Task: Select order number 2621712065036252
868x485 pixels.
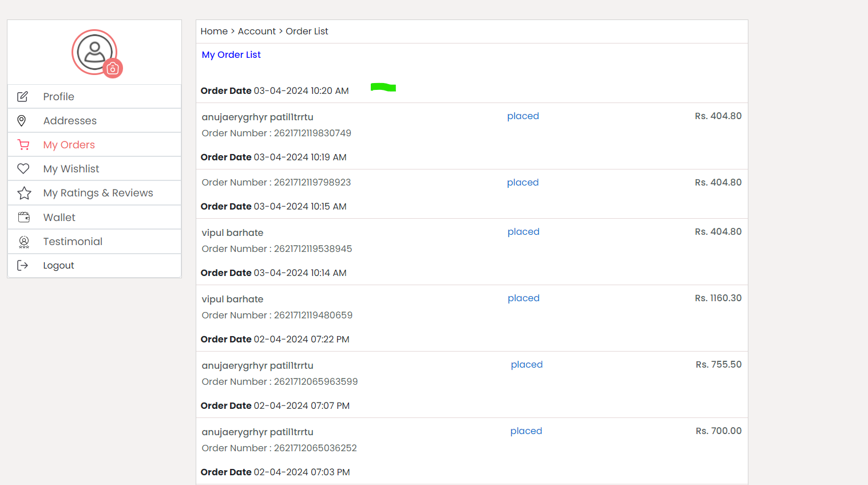Action: (279, 448)
